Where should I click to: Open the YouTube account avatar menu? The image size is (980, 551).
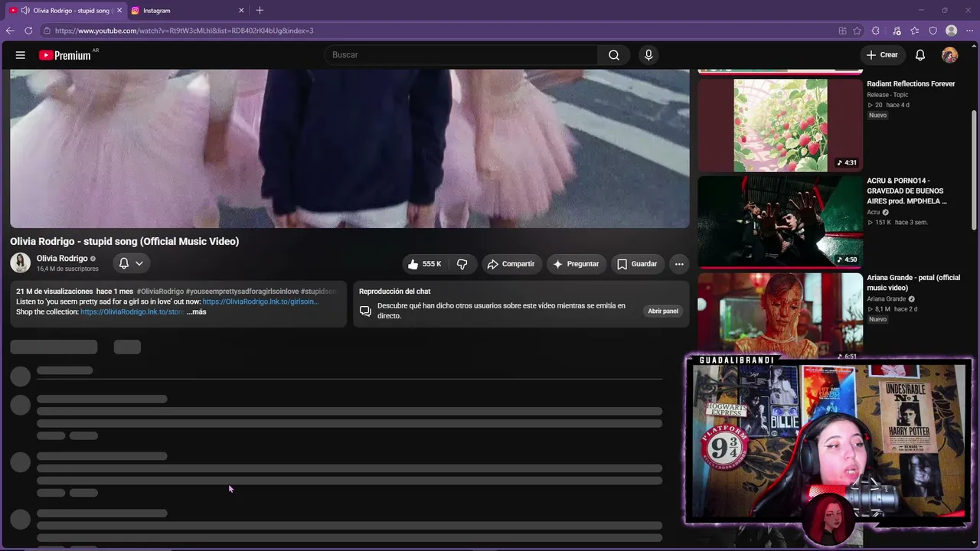click(949, 55)
